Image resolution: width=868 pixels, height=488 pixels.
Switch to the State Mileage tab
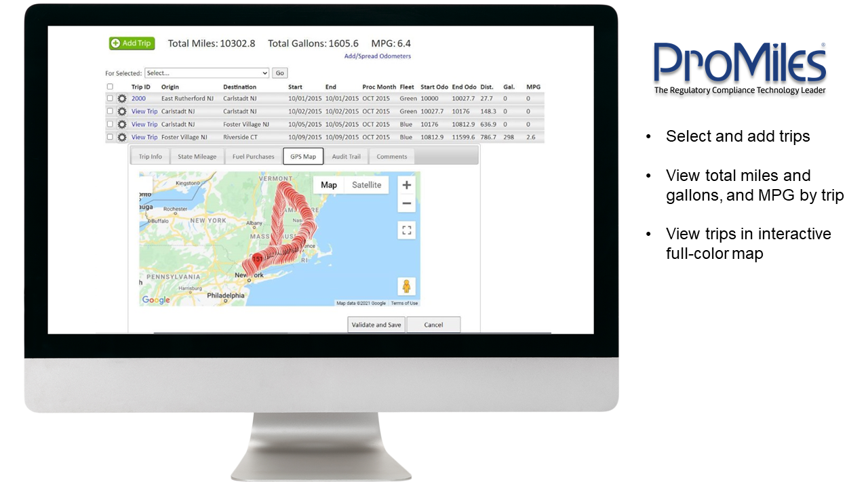[x=197, y=157]
